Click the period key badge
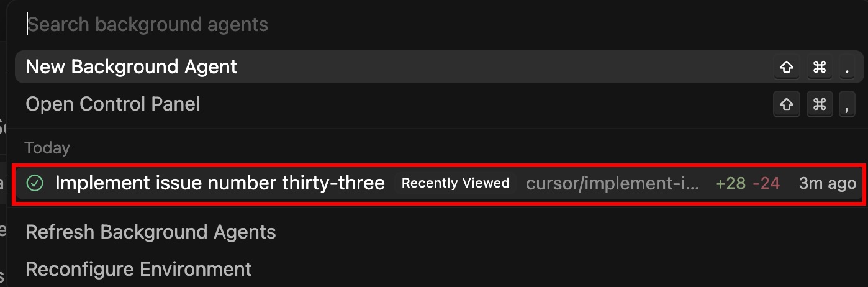This screenshot has height=287, width=868. 847,67
